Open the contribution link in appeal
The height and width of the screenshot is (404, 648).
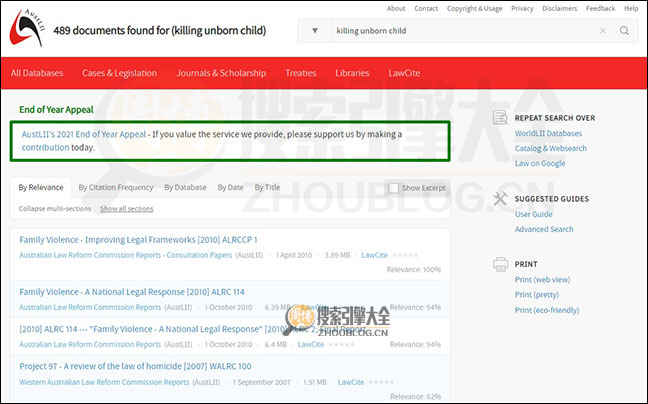pos(46,148)
